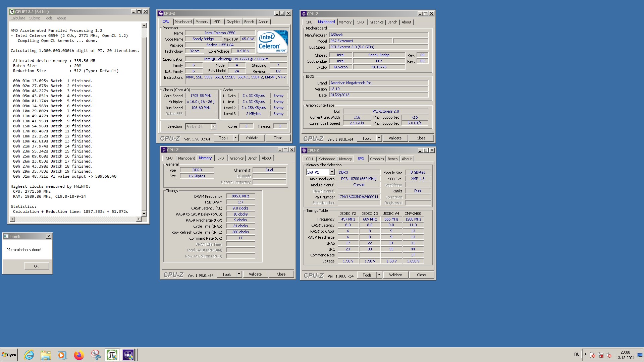644x362 pixels.
Task: Click the title icon of CPU-Z Memory window
Action: pos(164,150)
